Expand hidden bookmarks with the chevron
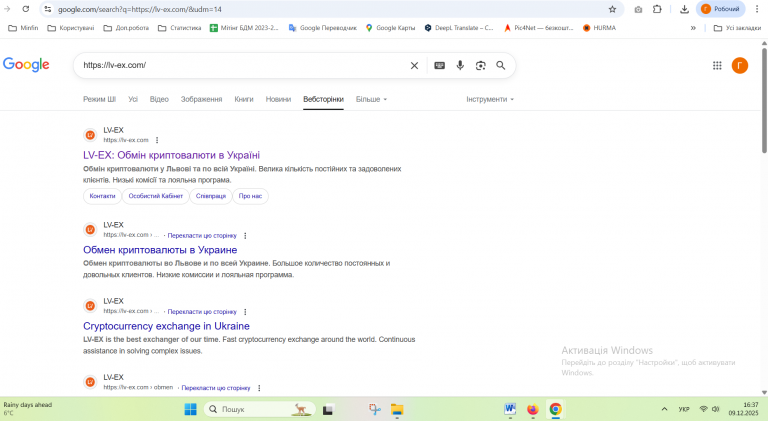768x421 pixels. [x=693, y=28]
